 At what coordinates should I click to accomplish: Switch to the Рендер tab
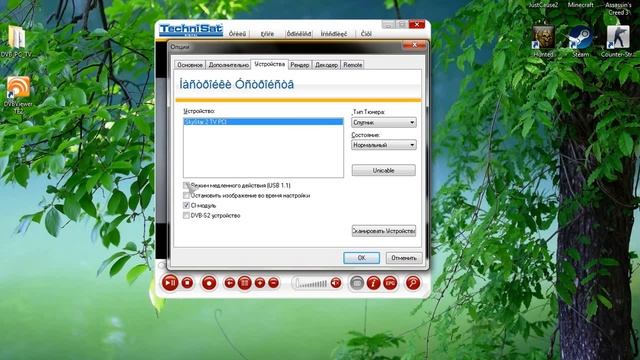[x=300, y=65]
